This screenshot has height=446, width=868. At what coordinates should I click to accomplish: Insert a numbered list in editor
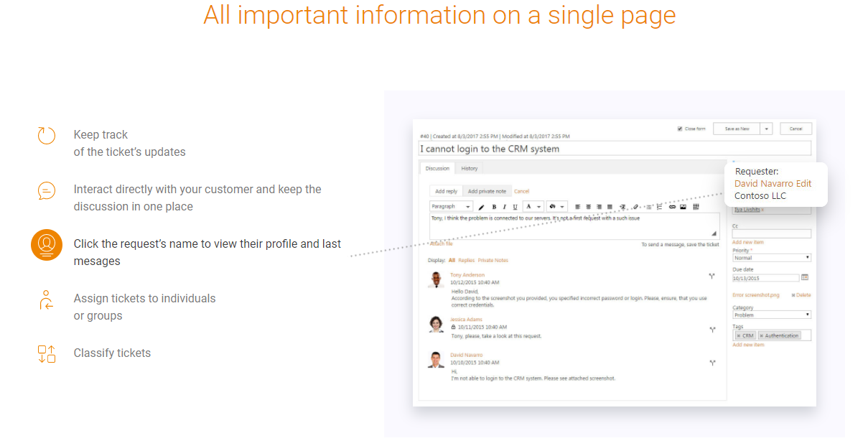660,207
